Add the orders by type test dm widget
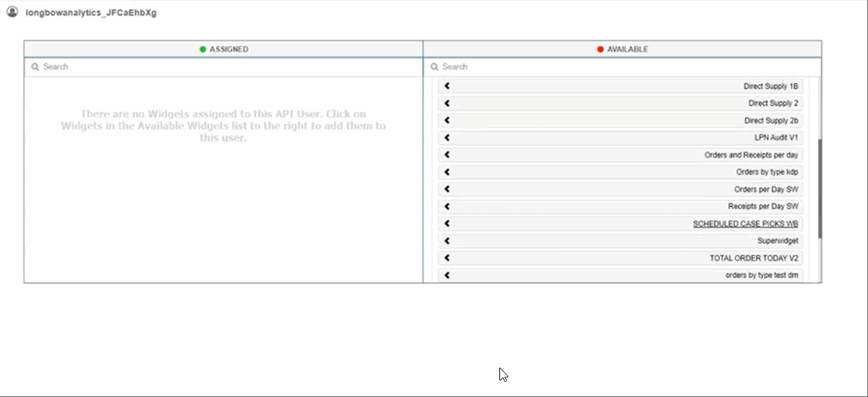 point(620,275)
